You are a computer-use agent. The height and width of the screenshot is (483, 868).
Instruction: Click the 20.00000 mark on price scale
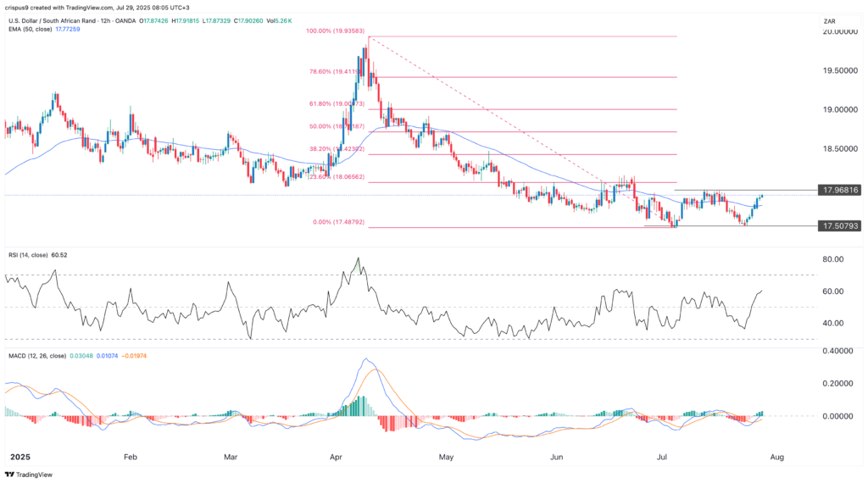[836, 31]
